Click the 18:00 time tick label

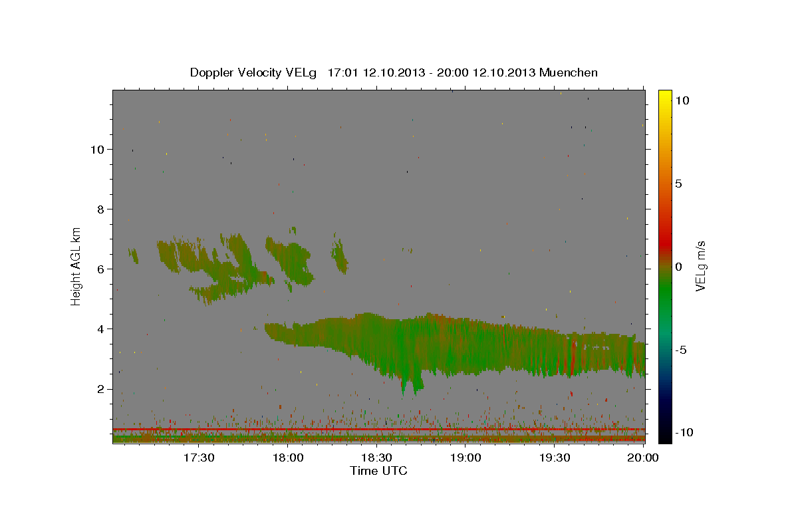pyautogui.click(x=287, y=458)
